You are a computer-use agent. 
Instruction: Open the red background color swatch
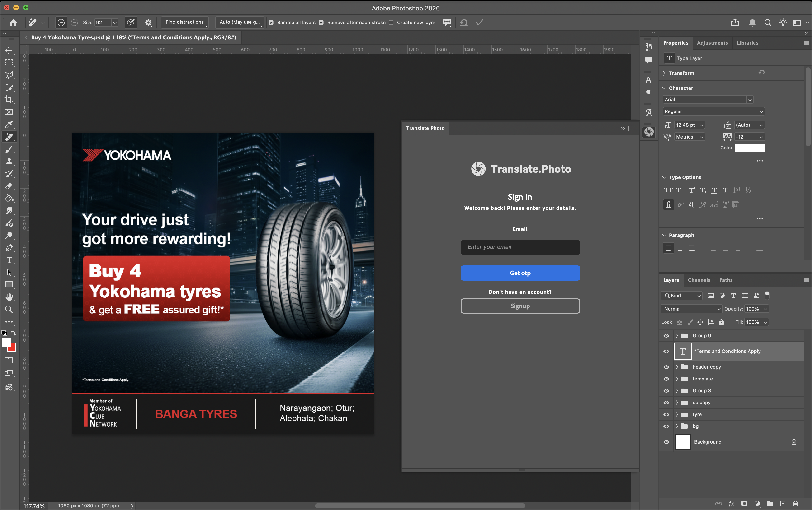[x=13, y=348]
